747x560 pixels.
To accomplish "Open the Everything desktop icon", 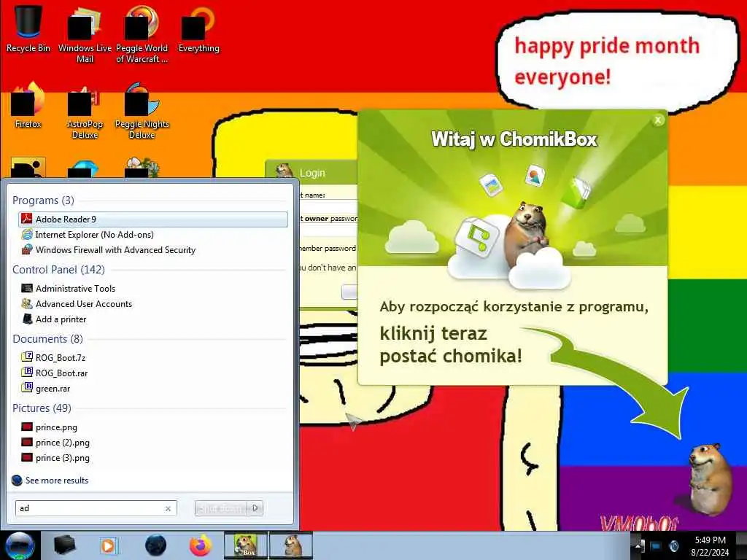I will click(198, 29).
